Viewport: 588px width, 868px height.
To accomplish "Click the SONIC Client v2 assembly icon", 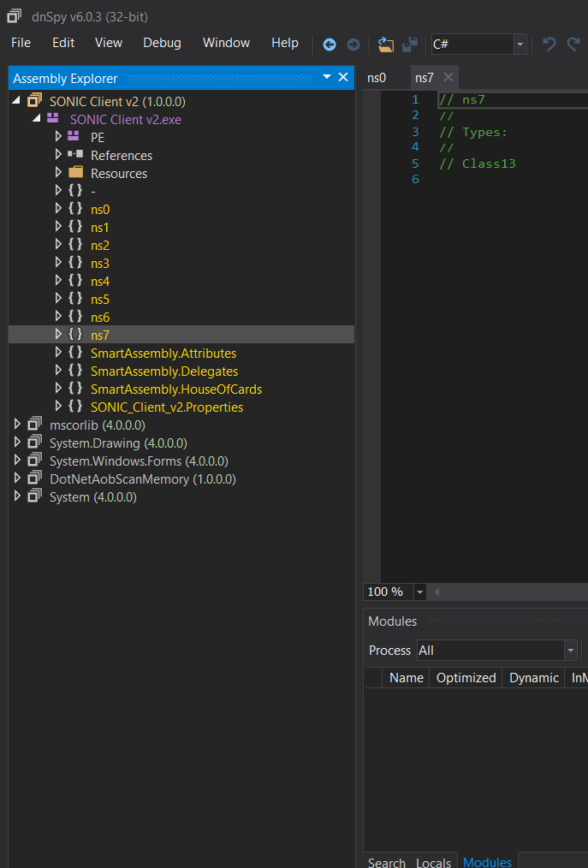I will (34, 101).
